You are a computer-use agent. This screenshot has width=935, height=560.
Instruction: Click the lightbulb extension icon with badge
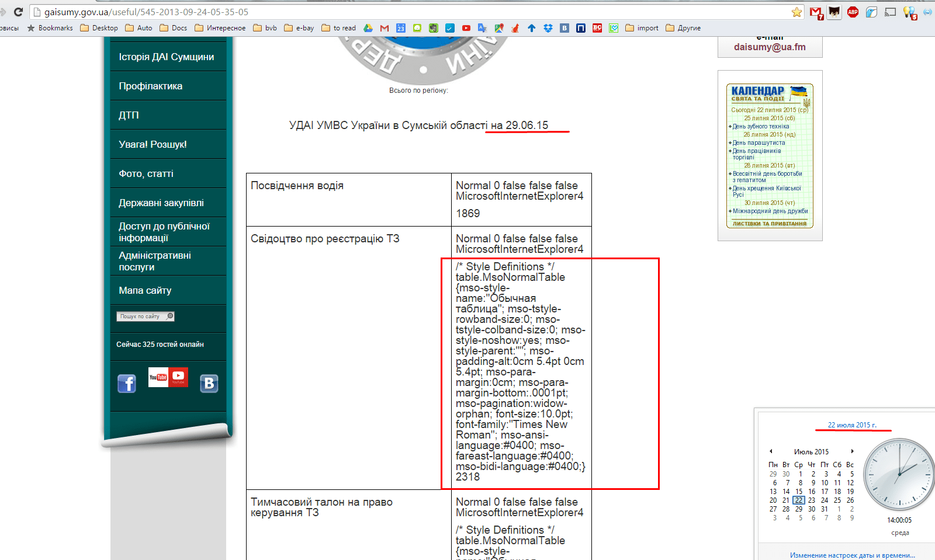click(x=910, y=12)
